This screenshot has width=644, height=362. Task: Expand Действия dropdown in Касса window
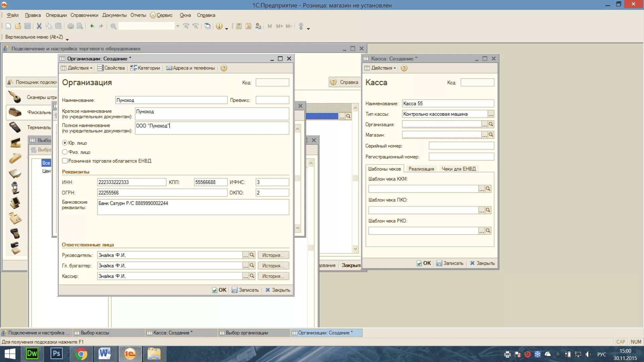[380, 68]
